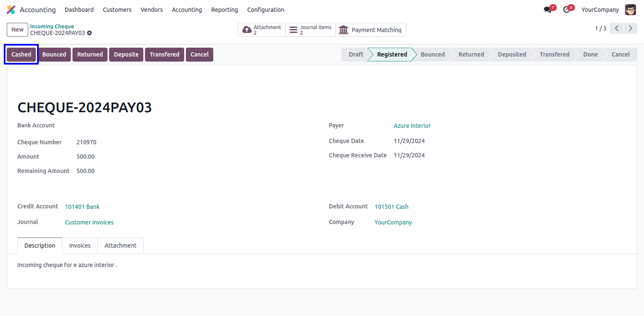Click the New button
The image size is (644, 316).
[18, 30]
